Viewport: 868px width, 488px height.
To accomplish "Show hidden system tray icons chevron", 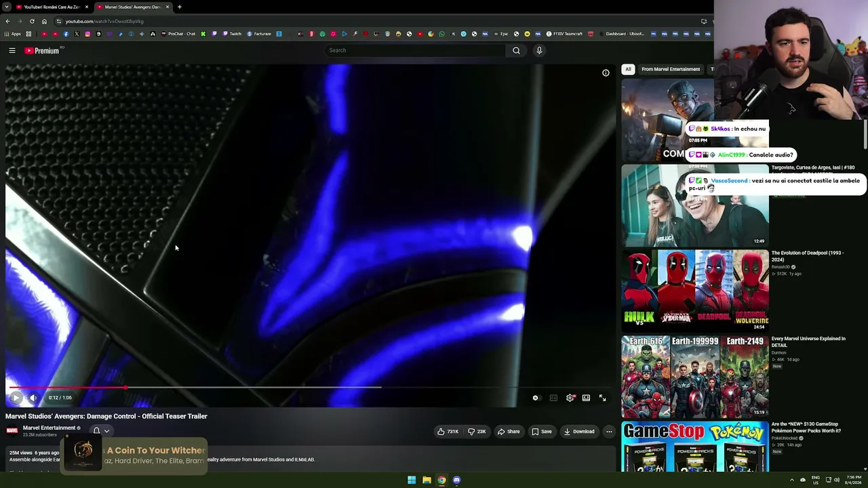I will (791, 480).
